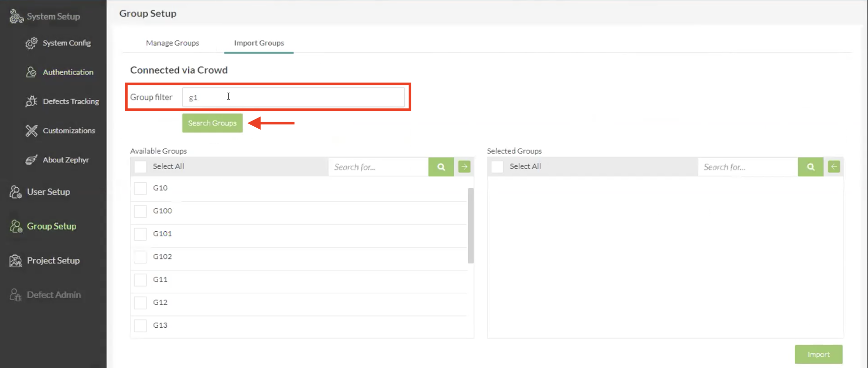Viewport: 868px width, 368px height.
Task: Move groups right with arrow icon
Action: (x=464, y=166)
